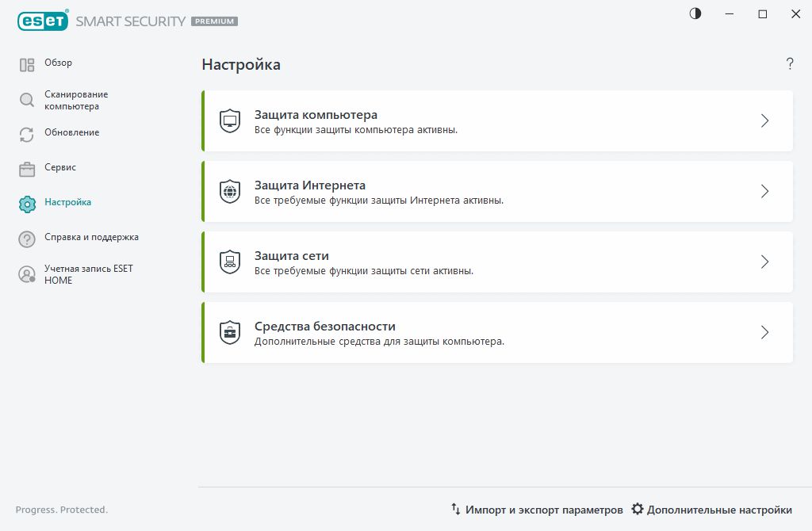Open Учетная запись ESET HOME account icon
The width and height of the screenshot is (812, 531).
pyautogui.click(x=26, y=274)
